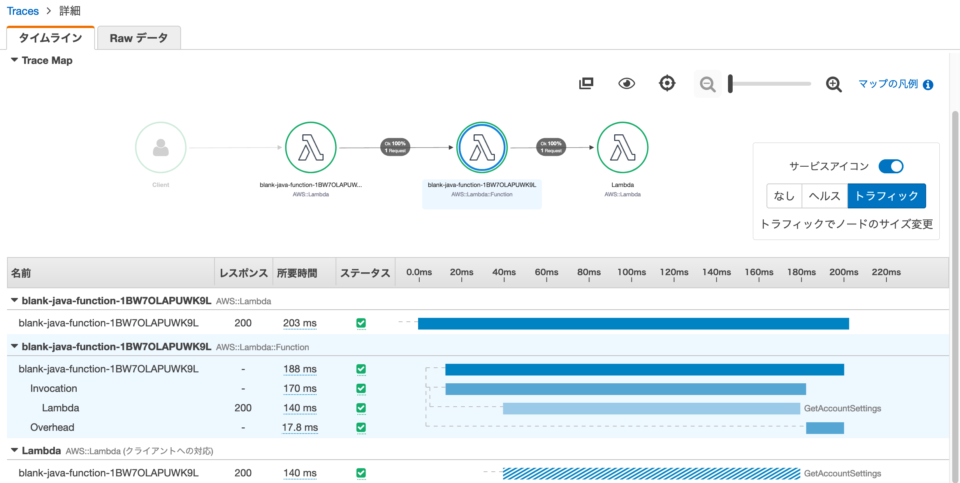The height and width of the screenshot is (483, 960).
Task: Click the 203 ms duration value
Action: [300, 323]
